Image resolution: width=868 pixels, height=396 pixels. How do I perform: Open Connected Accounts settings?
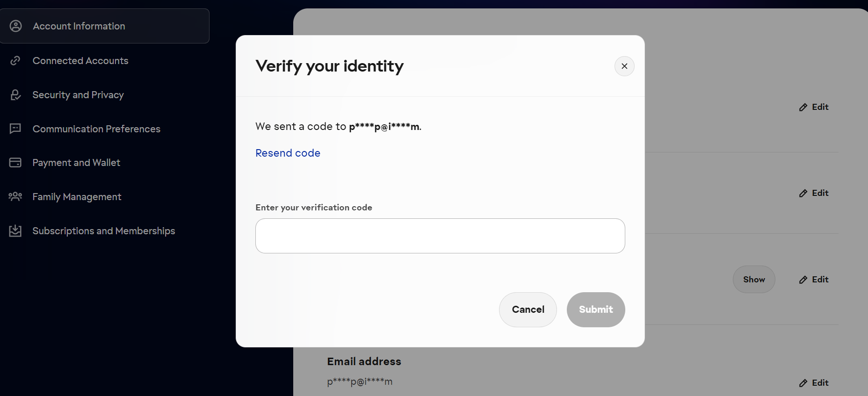click(80, 61)
